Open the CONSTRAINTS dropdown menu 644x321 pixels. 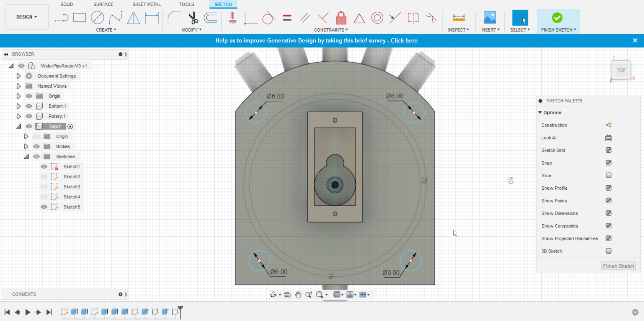click(x=331, y=30)
